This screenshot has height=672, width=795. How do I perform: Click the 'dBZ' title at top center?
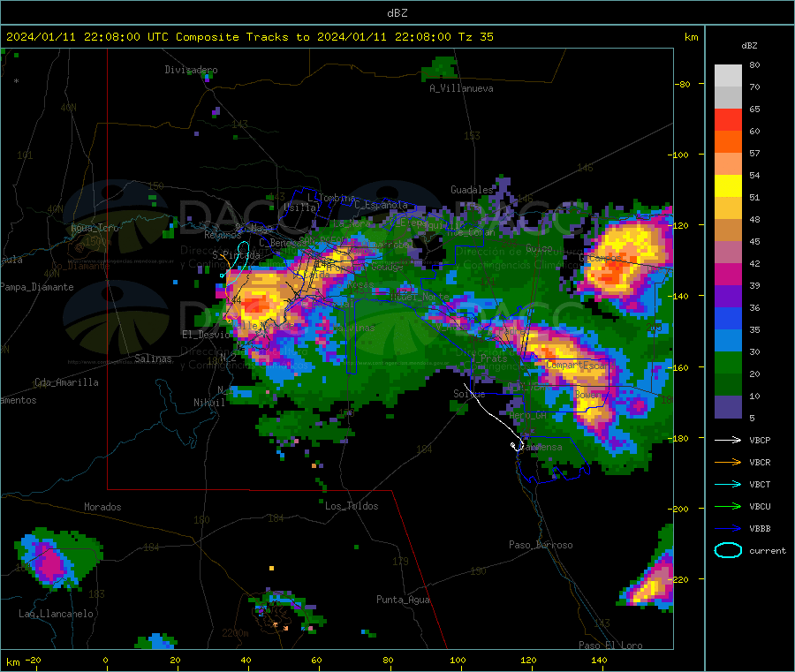tap(397, 13)
